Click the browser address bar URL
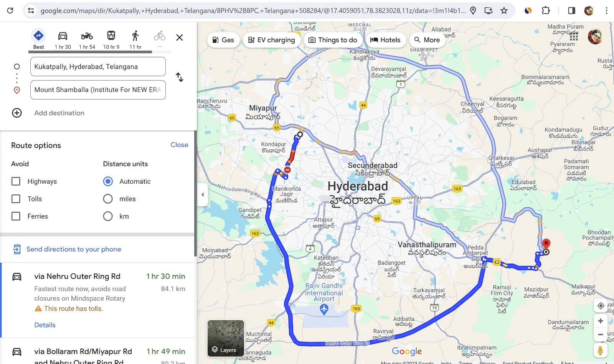614x364 pixels. (x=253, y=11)
